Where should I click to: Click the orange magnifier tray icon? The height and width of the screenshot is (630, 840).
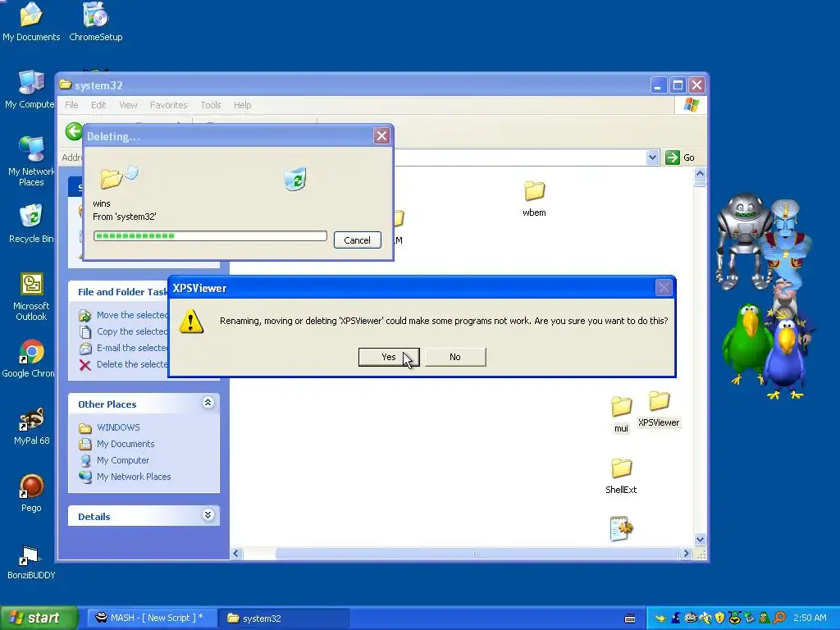779,618
